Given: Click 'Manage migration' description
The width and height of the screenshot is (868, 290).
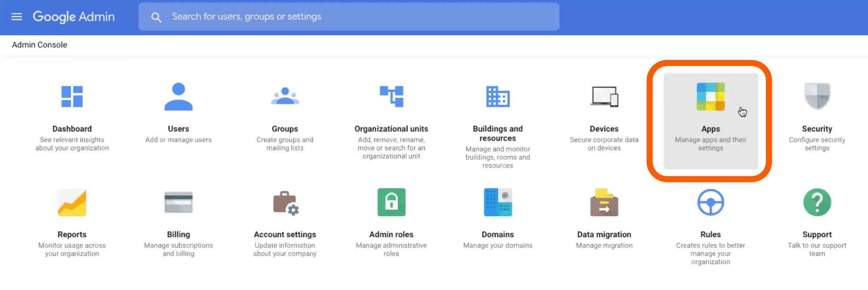Looking at the screenshot, I should 604,245.
